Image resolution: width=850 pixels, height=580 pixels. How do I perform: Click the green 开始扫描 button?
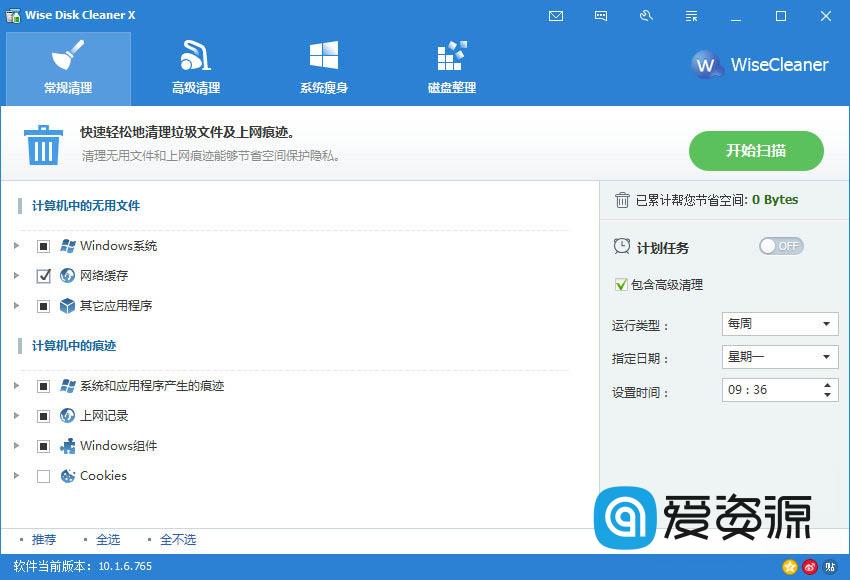tap(757, 151)
